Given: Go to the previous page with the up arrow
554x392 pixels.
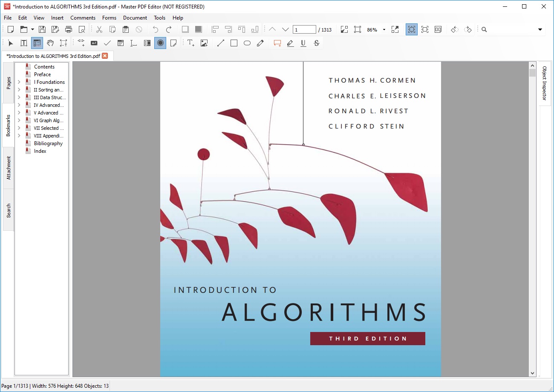Looking at the screenshot, I should click(272, 29).
